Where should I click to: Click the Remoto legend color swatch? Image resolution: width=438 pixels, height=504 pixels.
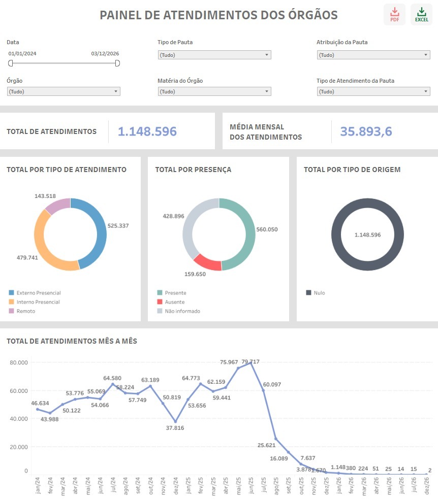point(11,311)
